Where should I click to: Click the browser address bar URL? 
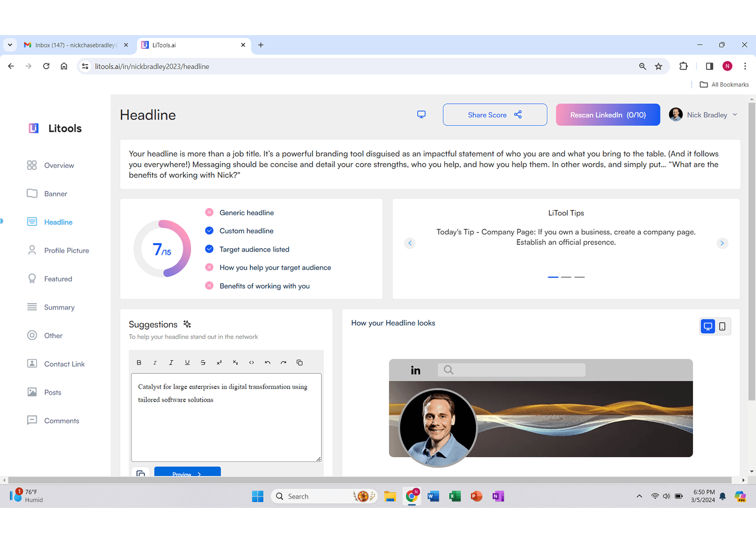pos(152,66)
